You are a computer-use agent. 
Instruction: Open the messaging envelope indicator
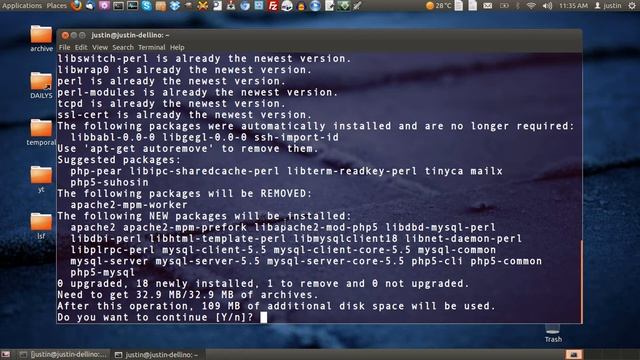[488, 6]
